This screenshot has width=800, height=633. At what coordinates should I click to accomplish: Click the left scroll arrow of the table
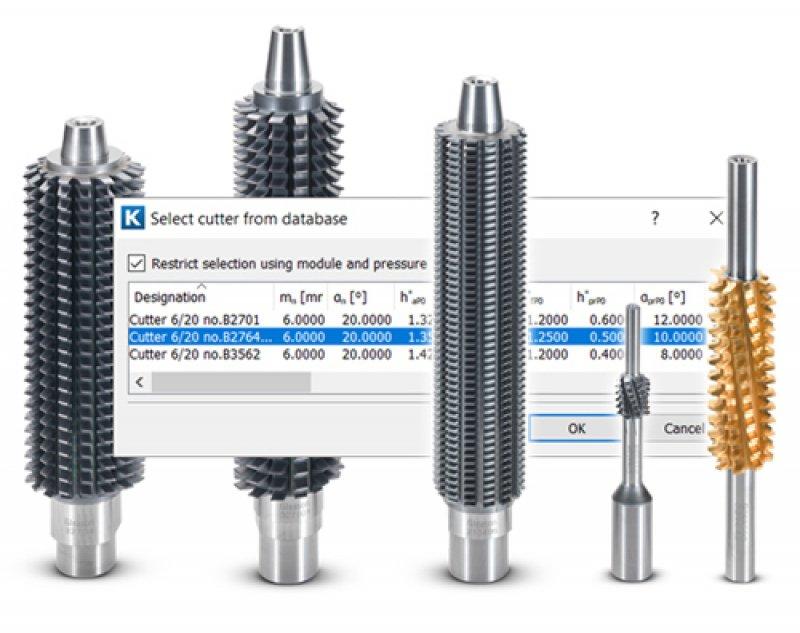coord(140,382)
